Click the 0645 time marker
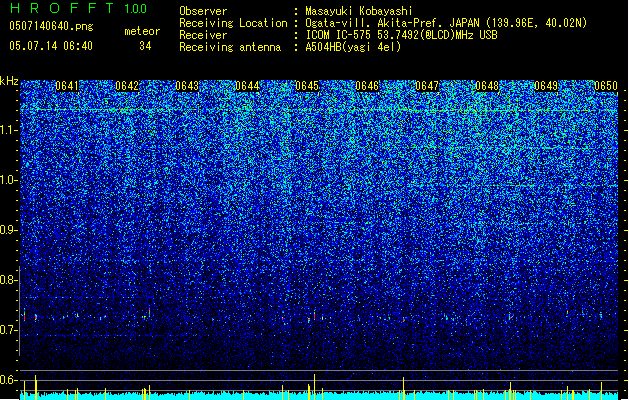This screenshot has width=629, height=400. 307,86
